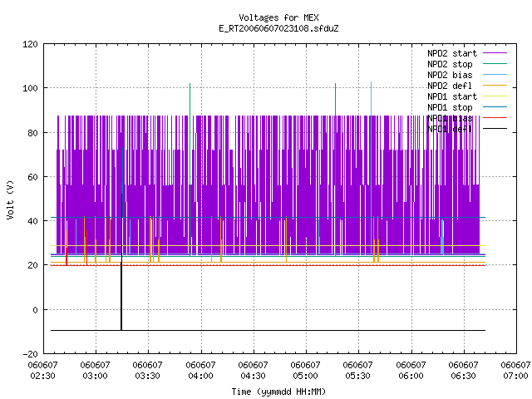Click the "NPD2 bias" legend label

[x=450, y=75]
